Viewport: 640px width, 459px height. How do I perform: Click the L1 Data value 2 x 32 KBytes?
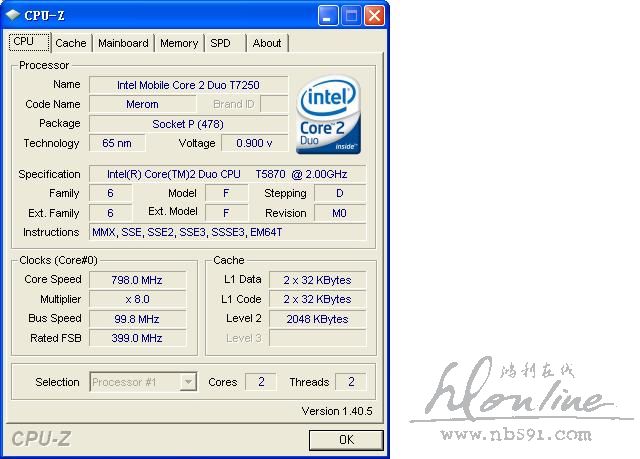point(318,280)
